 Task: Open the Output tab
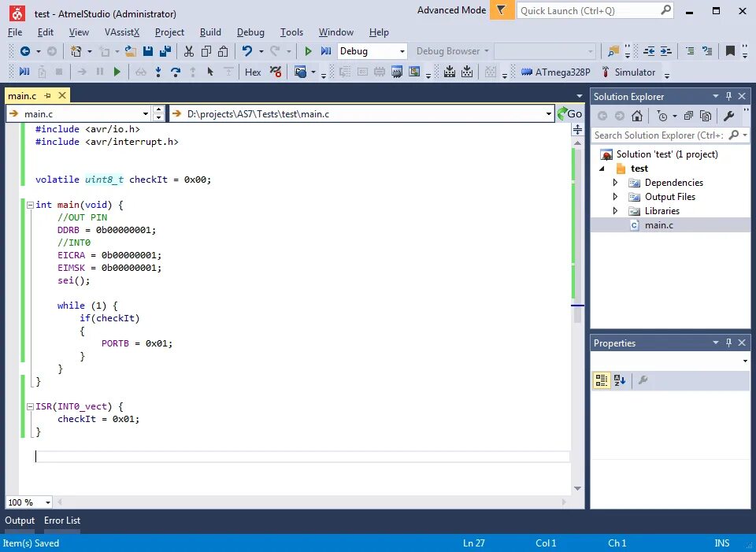[20, 521]
